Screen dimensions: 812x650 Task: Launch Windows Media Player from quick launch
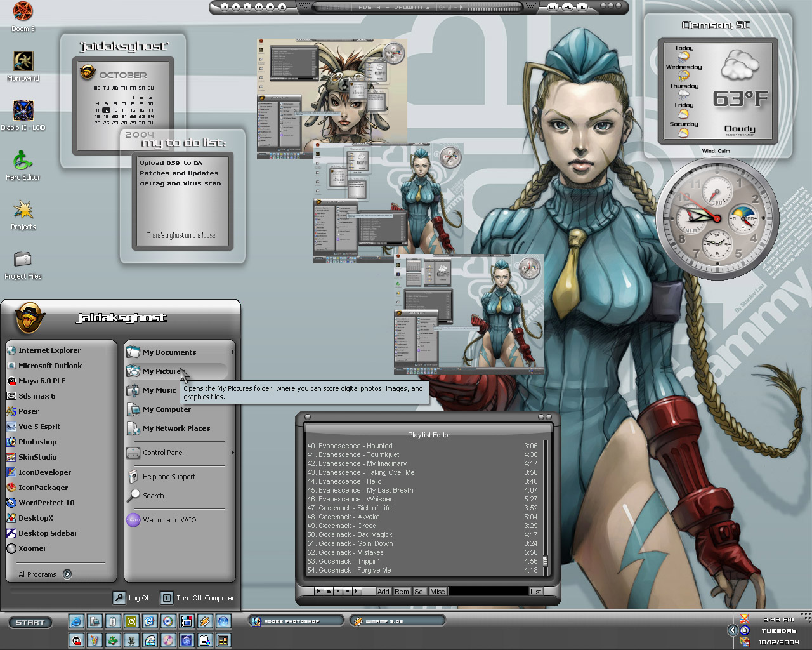(168, 621)
